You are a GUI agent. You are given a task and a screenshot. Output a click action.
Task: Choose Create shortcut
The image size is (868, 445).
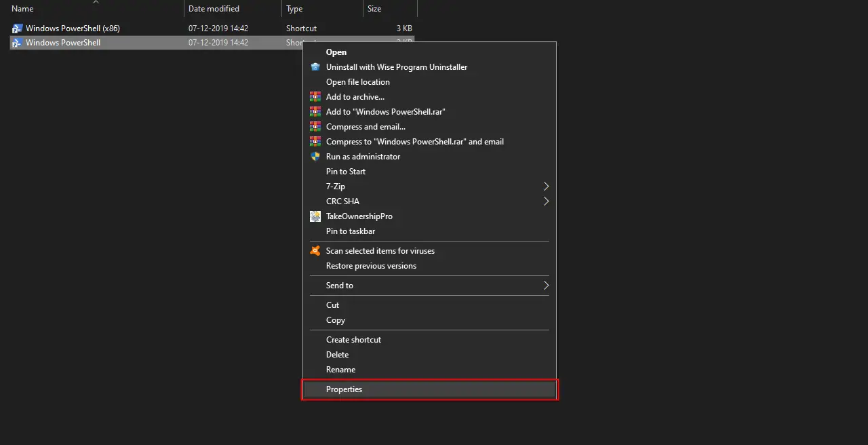point(429,340)
